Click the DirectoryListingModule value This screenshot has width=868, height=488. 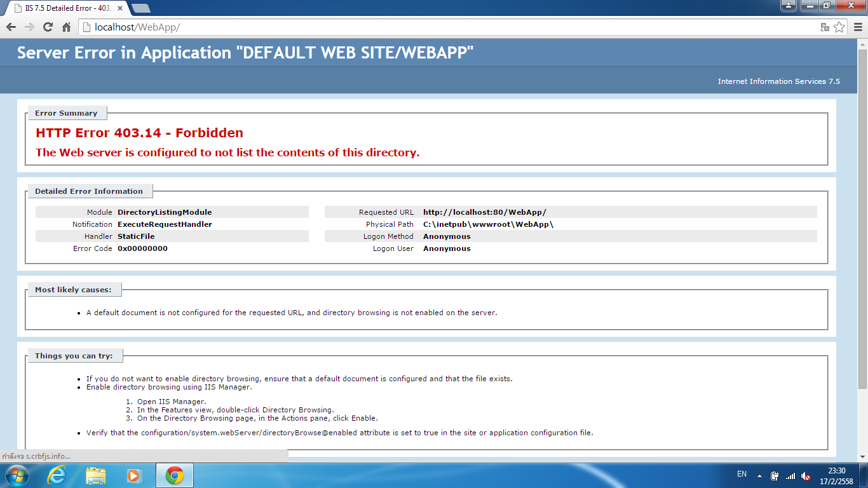(165, 212)
